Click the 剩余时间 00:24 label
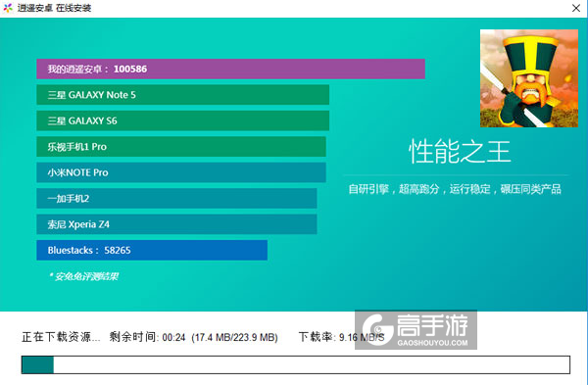Image resolution: width=588 pixels, height=385 pixels. click(x=147, y=337)
